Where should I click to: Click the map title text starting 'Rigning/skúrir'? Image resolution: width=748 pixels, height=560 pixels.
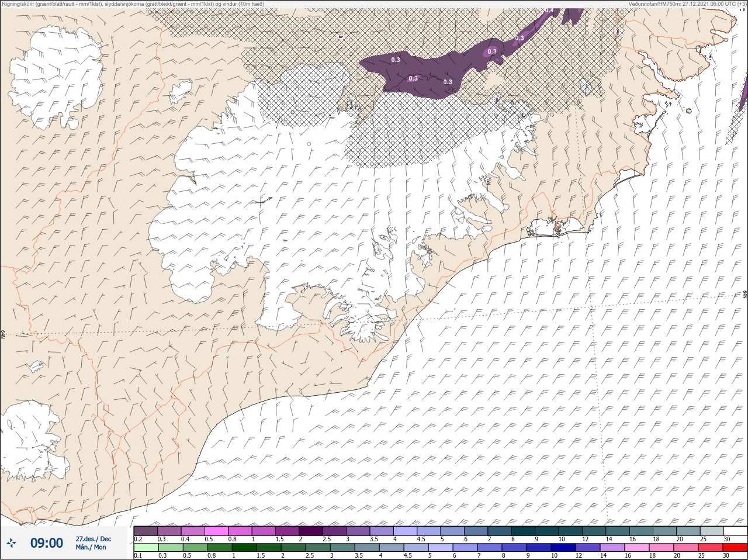pos(133,4)
